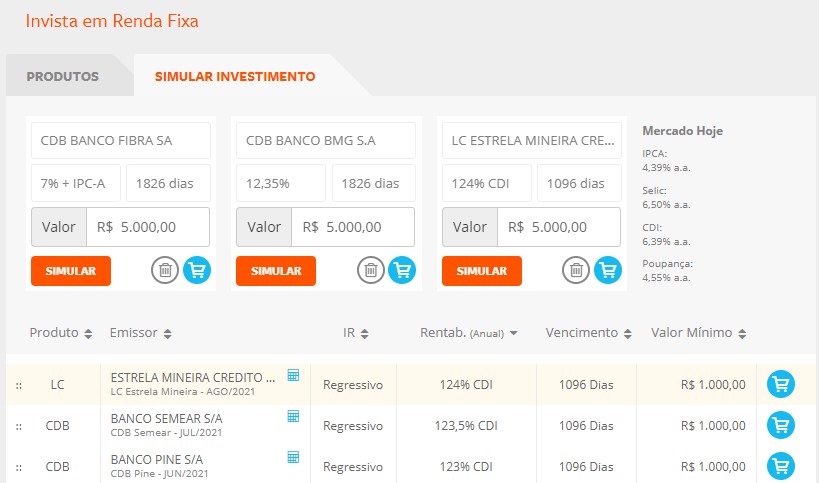Screen dimensions: 819x483
Task: Remove LC Estrela Mineira simulation card
Action: tap(575, 270)
